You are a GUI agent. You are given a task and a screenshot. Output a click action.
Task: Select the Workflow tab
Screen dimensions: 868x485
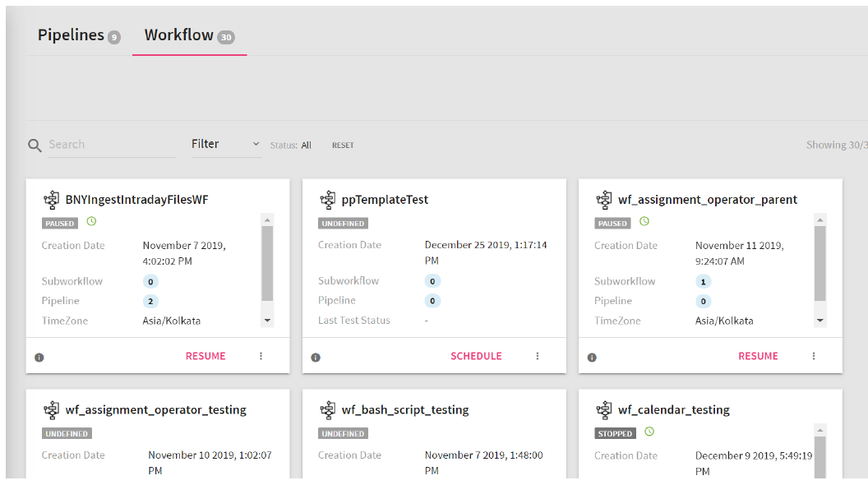189,35
